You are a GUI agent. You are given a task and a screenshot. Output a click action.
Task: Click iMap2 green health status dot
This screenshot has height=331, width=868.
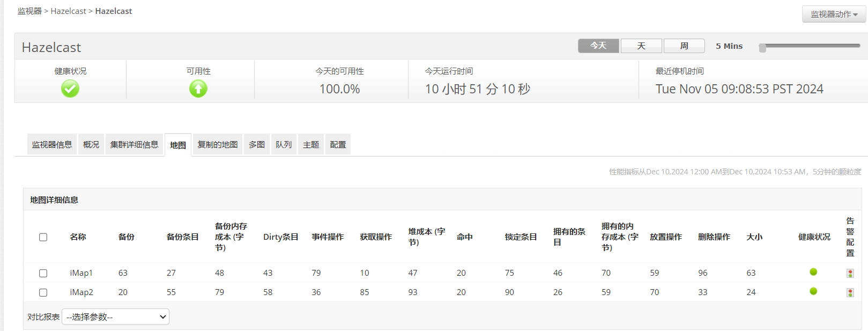pyautogui.click(x=813, y=291)
